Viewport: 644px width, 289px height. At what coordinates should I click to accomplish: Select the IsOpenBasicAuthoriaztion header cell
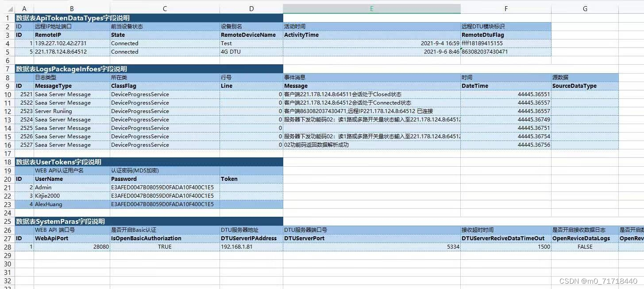pos(165,238)
